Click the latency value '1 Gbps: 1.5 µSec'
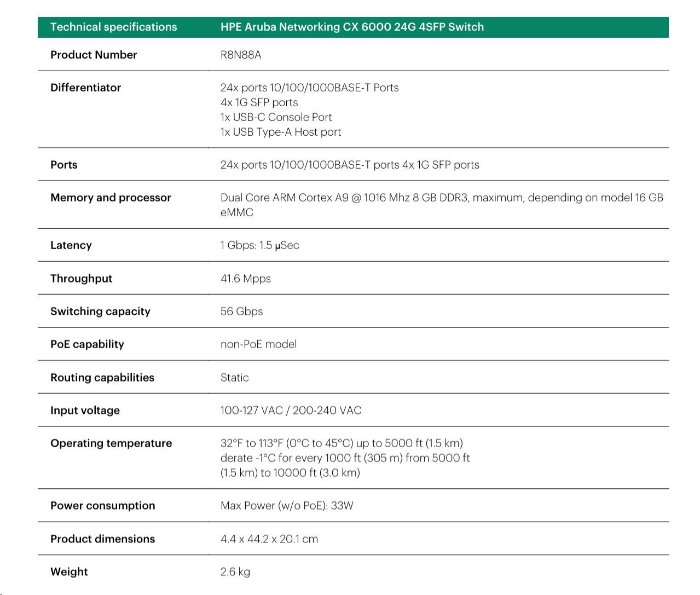700x595 pixels. [259, 245]
